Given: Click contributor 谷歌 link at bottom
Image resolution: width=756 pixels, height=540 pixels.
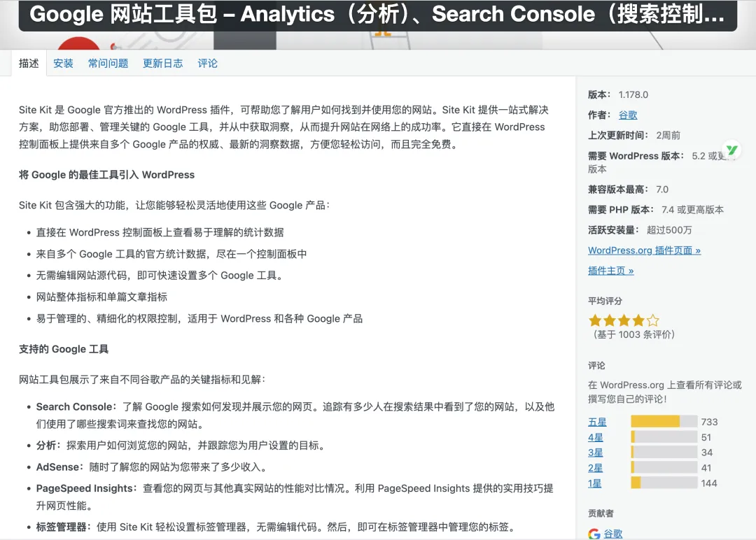Looking at the screenshot, I should point(612,534).
